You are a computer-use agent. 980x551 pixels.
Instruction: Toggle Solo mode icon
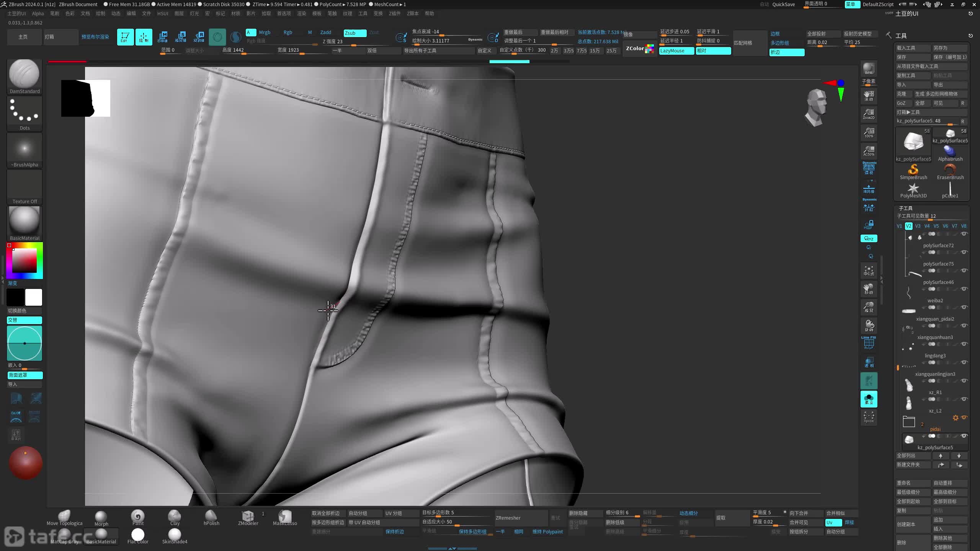point(869,399)
